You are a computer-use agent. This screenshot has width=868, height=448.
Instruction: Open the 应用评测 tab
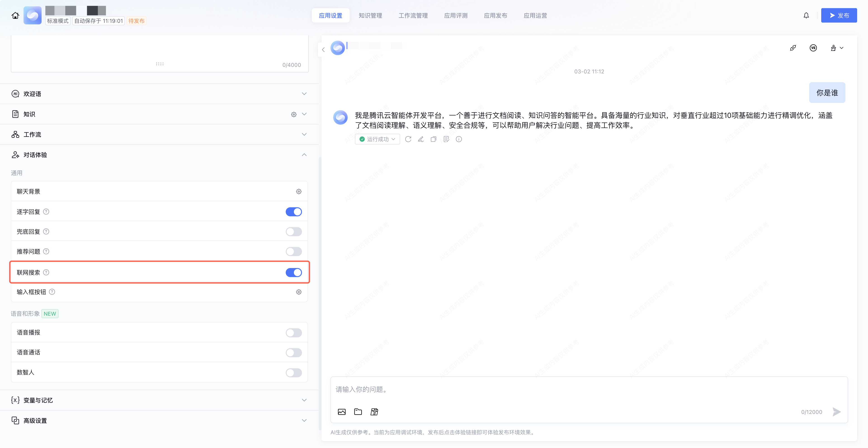pyautogui.click(x=455, y=16)
